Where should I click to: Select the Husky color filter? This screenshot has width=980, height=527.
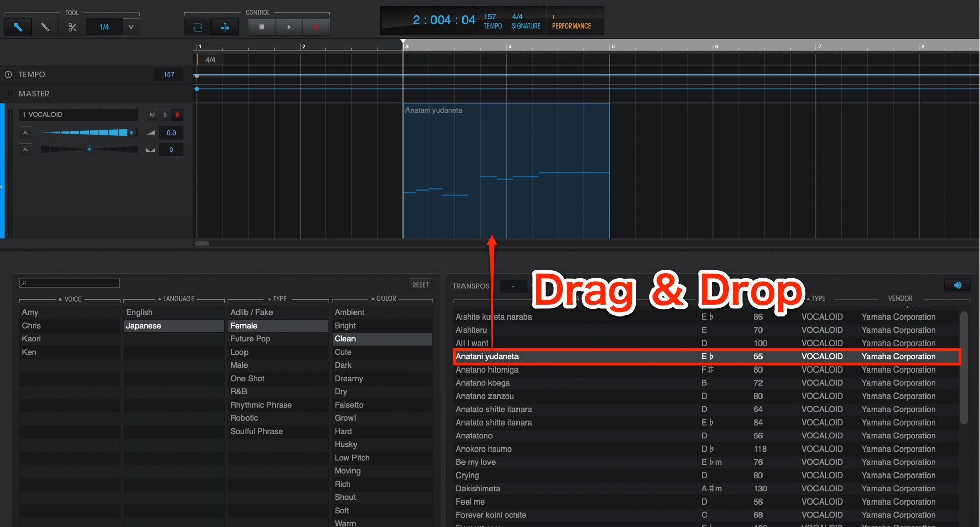(x=383, y=444)
